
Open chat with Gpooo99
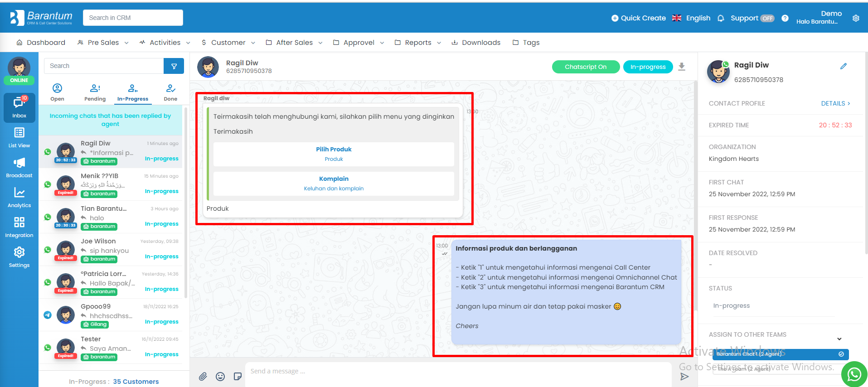tap(111, 315)
